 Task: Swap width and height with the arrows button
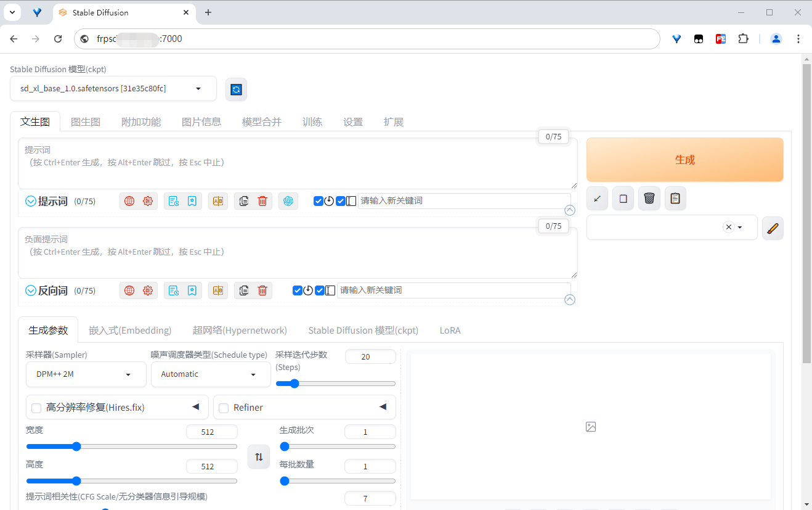259,457
